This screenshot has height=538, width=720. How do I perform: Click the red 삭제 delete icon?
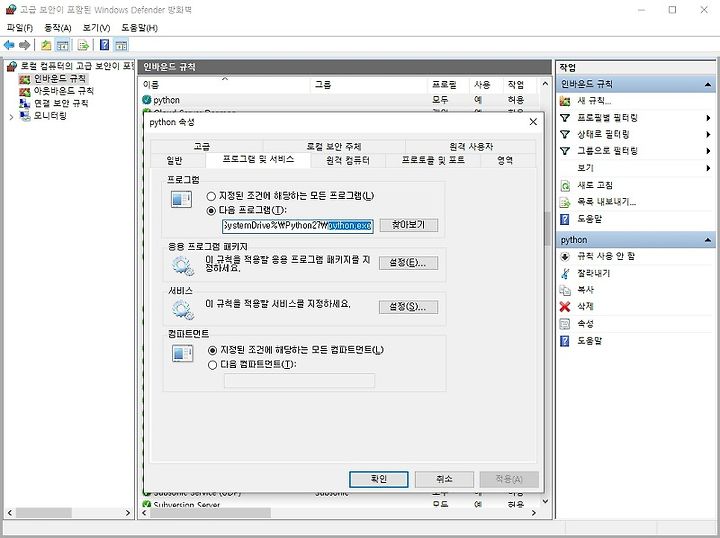565,307
